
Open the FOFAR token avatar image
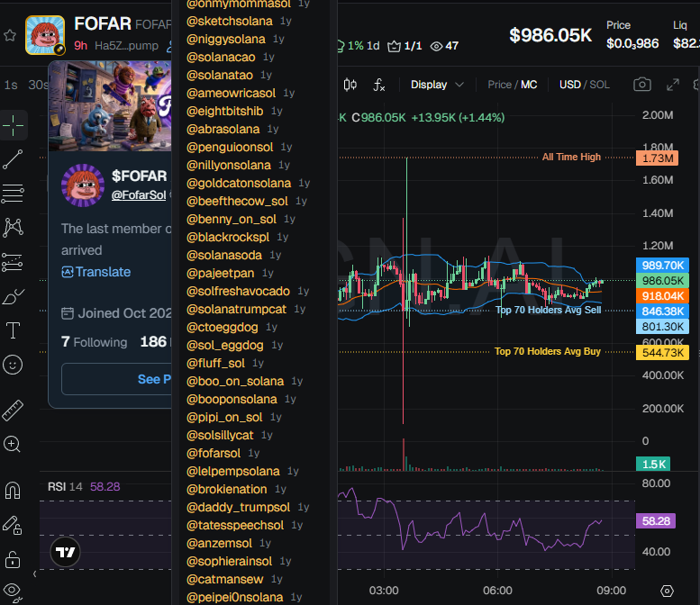pyautogui.click(x=45, y=35)
